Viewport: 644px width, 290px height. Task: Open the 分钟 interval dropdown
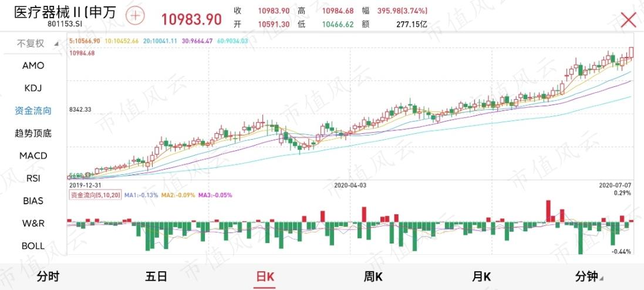coord(589,276)
